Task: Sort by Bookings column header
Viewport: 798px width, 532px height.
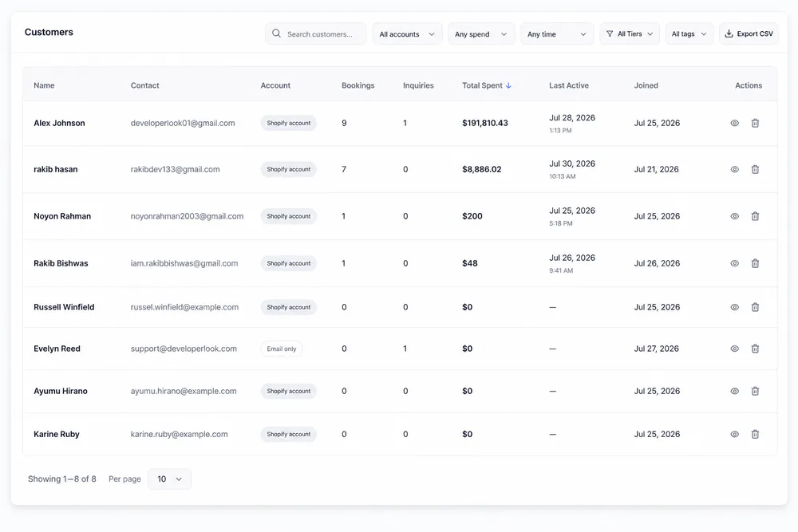Action: (358, 85)
